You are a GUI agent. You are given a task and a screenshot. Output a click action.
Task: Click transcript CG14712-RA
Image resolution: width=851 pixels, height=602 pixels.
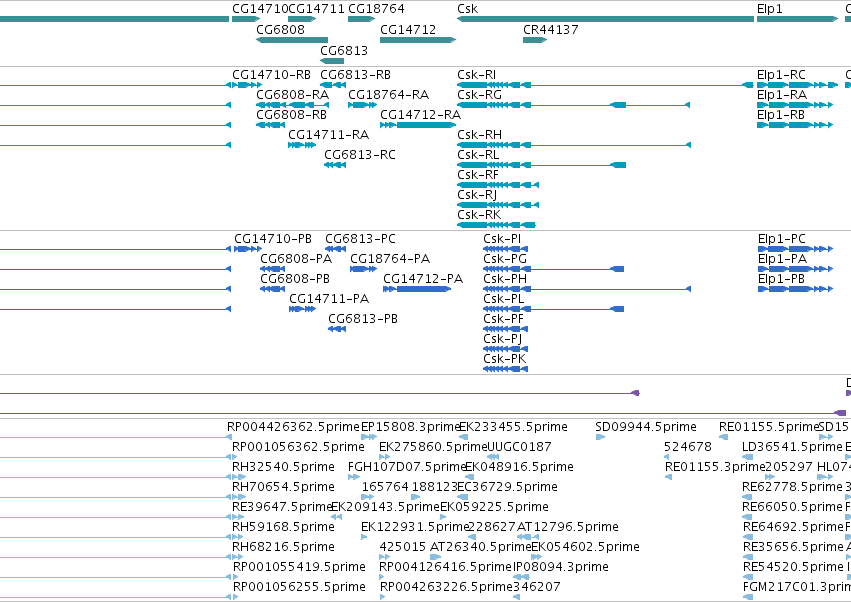coord(418,125)
